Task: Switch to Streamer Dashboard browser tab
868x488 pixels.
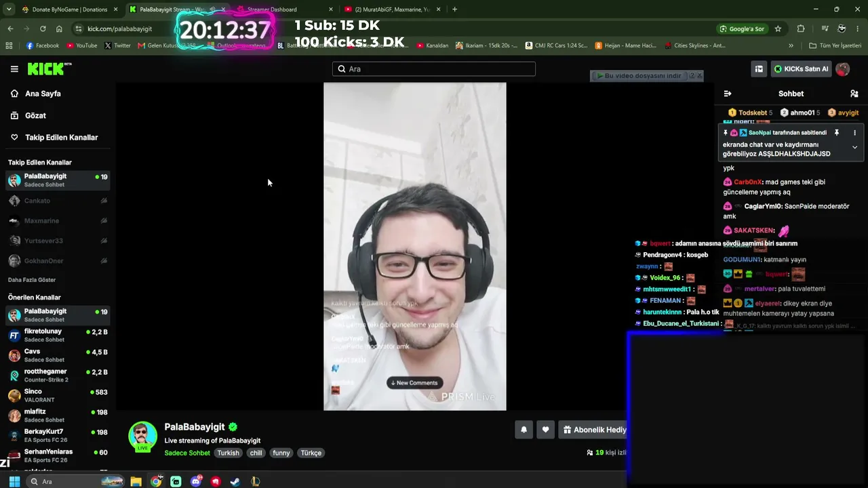Action: (285, 9)
